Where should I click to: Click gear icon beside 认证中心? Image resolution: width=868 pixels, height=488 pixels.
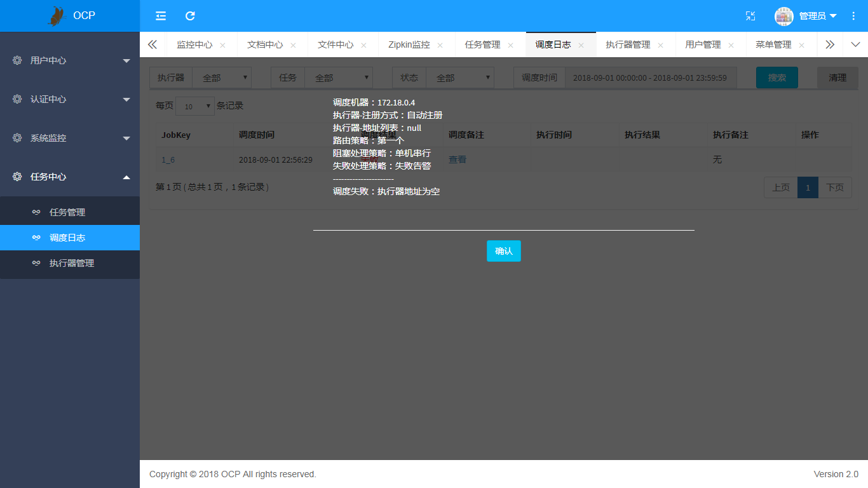17,99
